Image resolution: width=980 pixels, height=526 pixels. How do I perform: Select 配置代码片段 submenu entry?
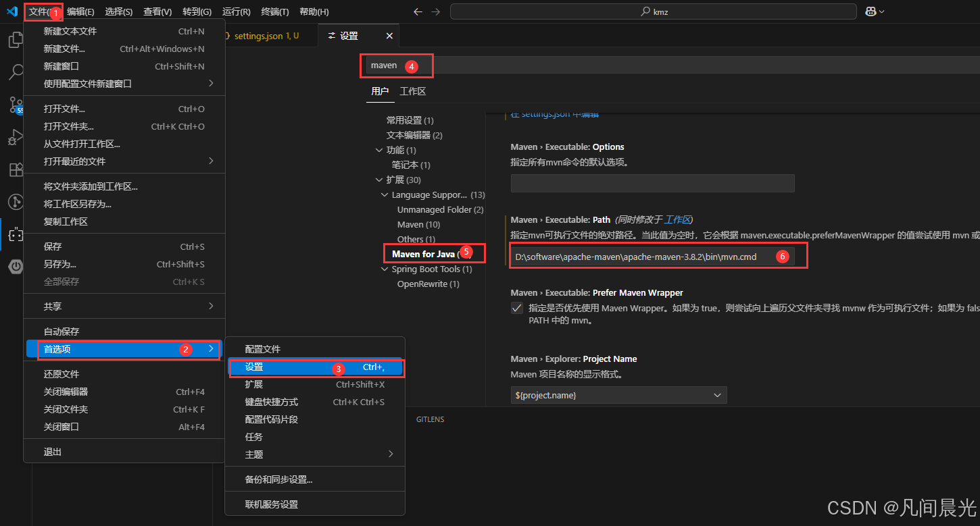315,419
